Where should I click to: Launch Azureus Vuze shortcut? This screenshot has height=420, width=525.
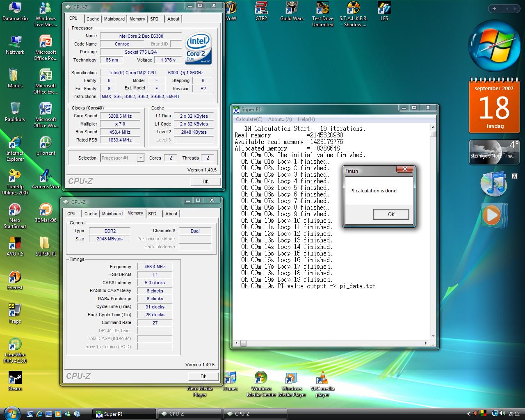click(x=46, y=180)
